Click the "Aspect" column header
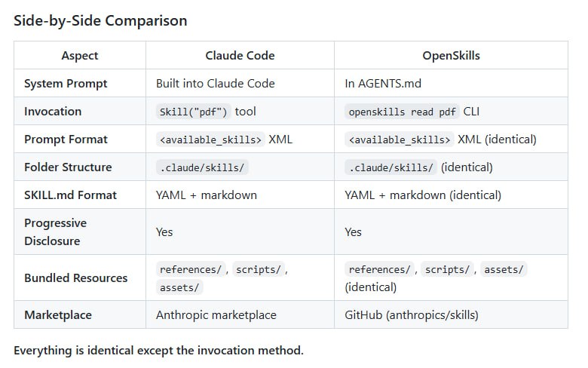This screenshot has width=588, height=368. [x=80, y=56]
